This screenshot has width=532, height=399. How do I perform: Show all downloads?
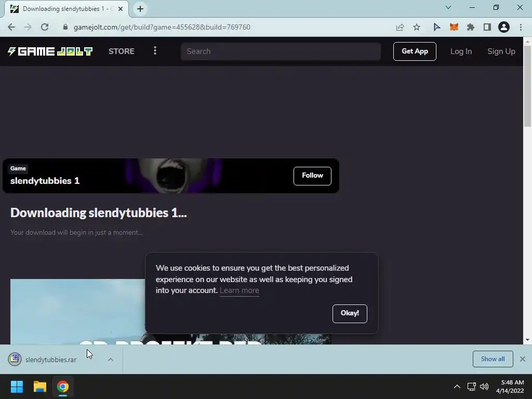493,359
